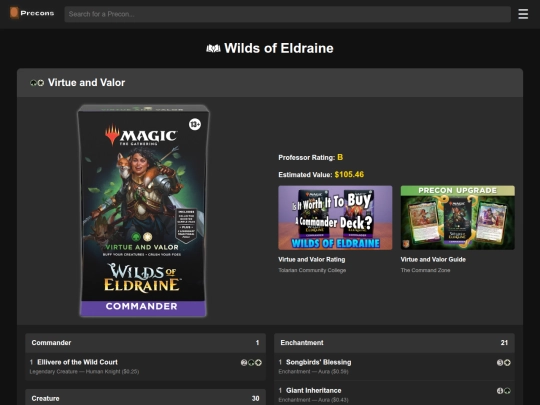Open the Precon Upgrade video thumbnail
This screenshot has height=405, width=540.
click(457, 218)
